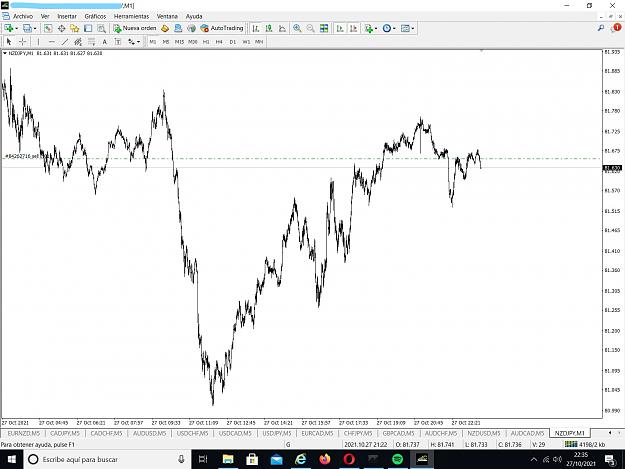This screenshot has width=625, height=469.
Task: Click the chart tabs right scroll arrow
Action: (619, 433)
